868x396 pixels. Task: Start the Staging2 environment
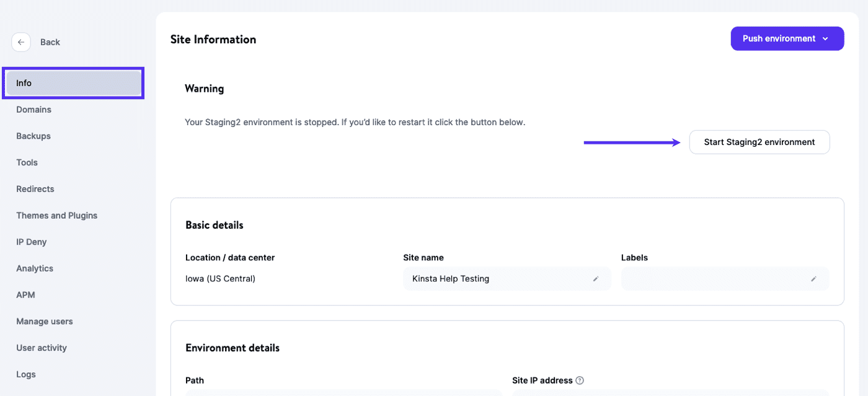(x=759, y=142)
